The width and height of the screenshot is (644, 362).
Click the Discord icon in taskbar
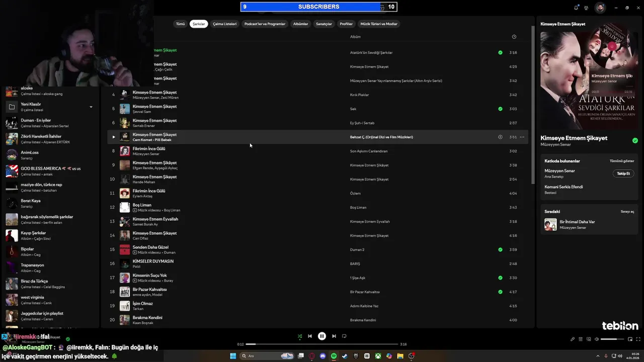click(x=323, y=356)
